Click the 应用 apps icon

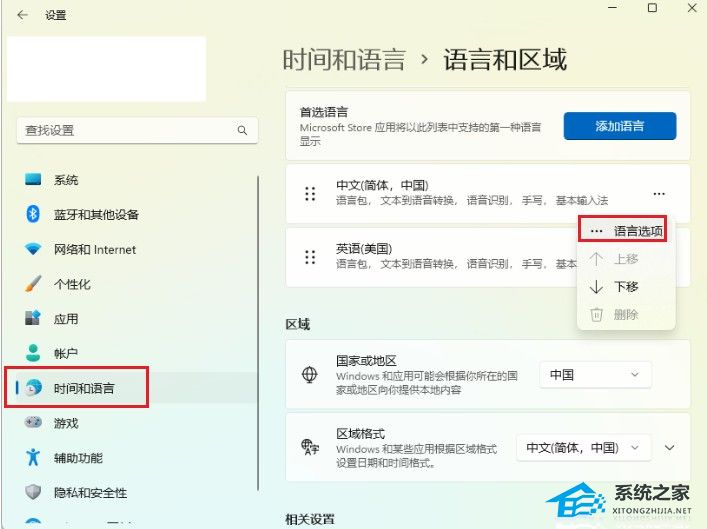33,318
